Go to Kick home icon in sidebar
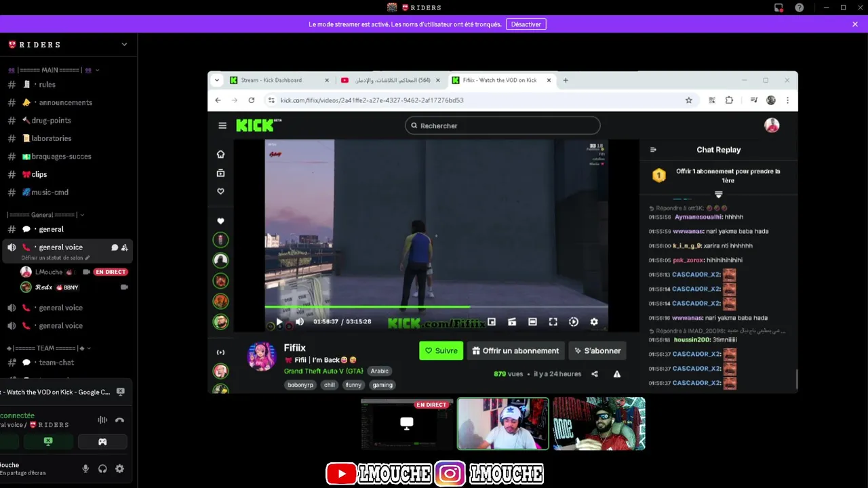 (x=220, y=154)
